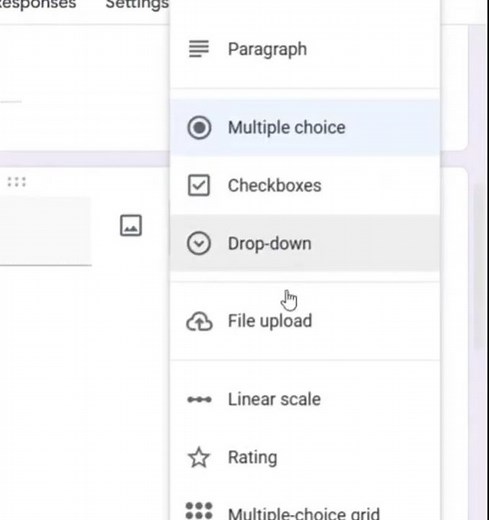The image size is (489, 520).
Task: Open the Settings tab
Action: [x=137, y=4]
